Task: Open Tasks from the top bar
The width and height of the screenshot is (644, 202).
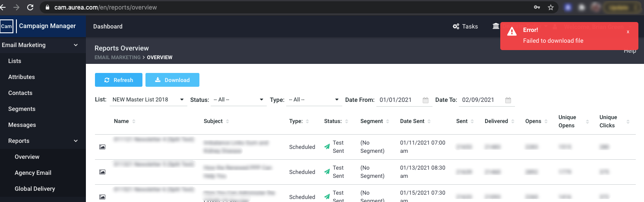Action: [465, 26]
